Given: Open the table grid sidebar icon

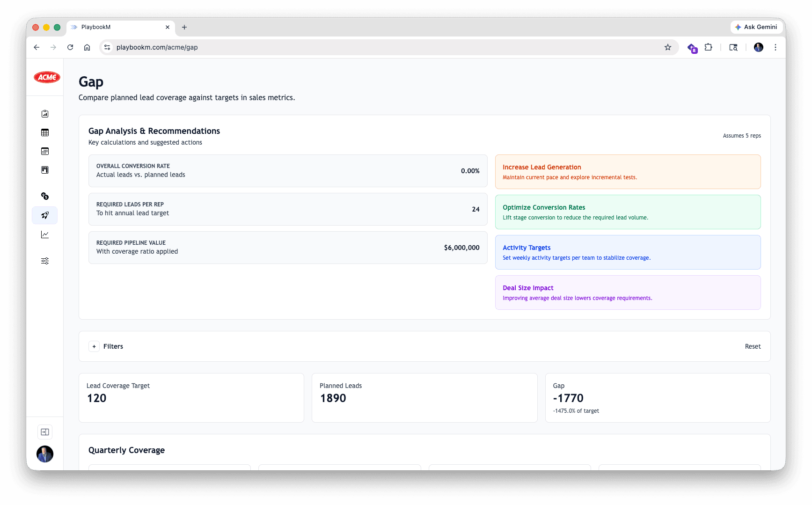Looking at the screenshot, I should tap(45, 132).
